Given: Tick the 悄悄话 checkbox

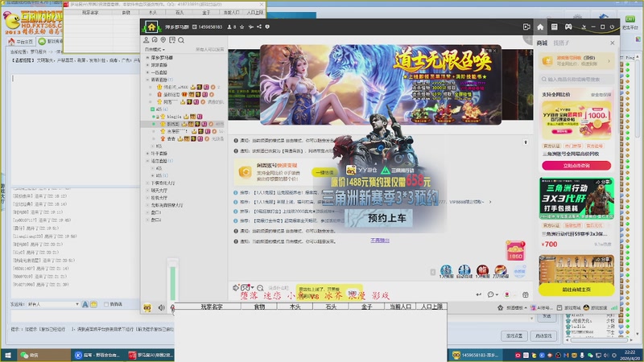Looking at the screenshot, I should click(x=106, y=304).
